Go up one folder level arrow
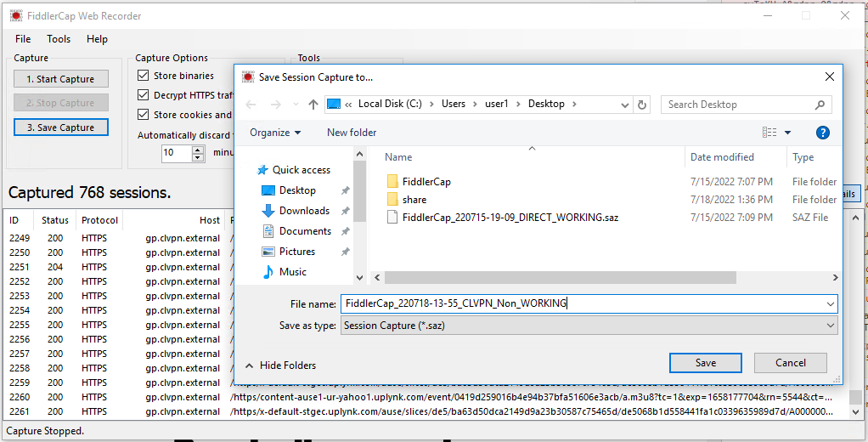 point(313,105)
